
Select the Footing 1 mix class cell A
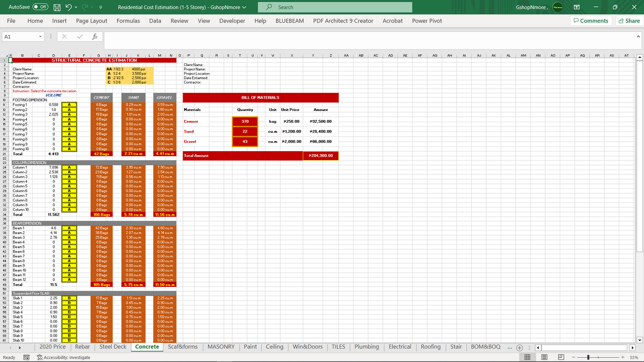click(69, 105)
